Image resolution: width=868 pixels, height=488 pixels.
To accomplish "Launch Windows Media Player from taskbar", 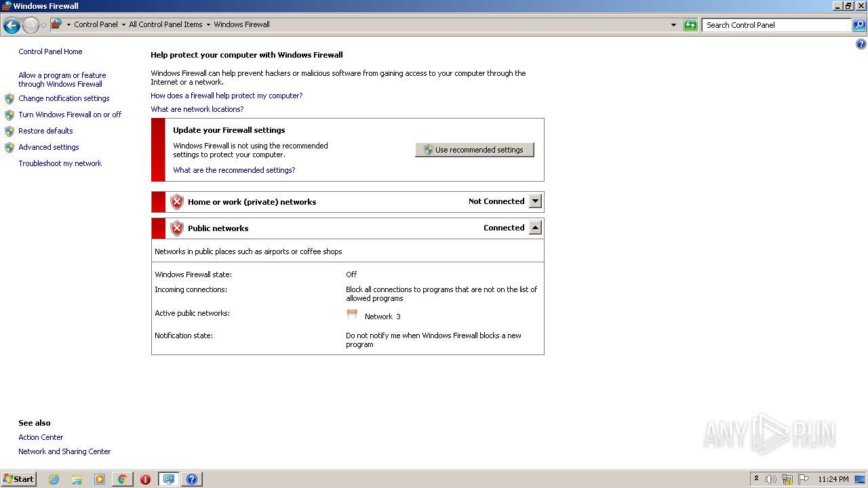I will point(100,479).
